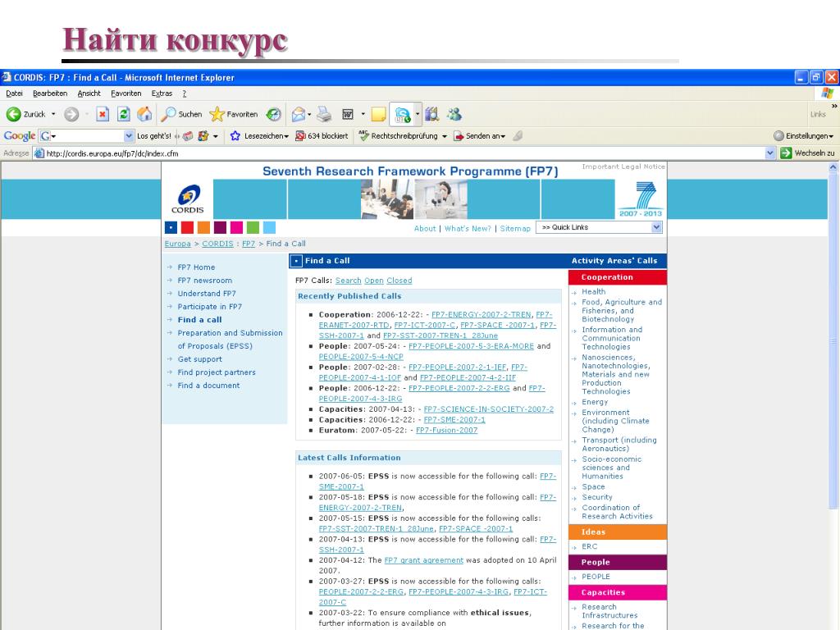Viewport: 840px width, 630px height.
Task: Open the Important Legal Notice link
Action: 623,167
